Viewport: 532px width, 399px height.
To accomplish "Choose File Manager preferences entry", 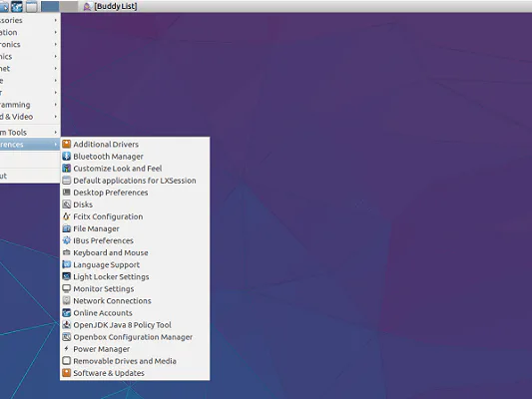I will [x=135, y=228].
